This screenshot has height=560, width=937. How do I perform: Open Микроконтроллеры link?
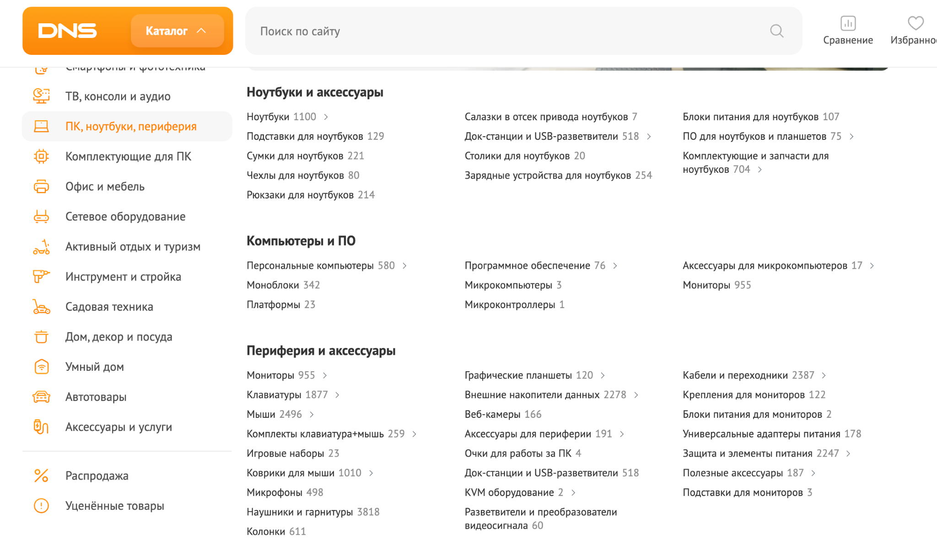point(515,304)
